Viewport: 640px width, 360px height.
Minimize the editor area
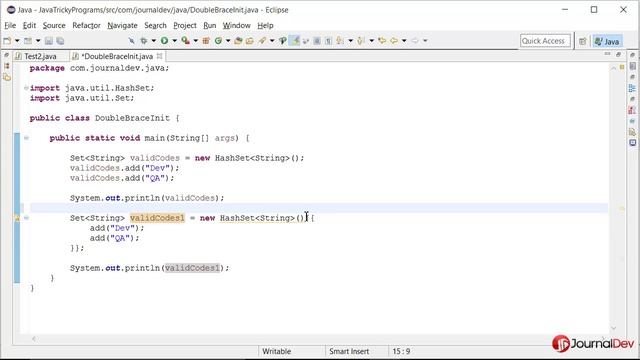[x=607, y=54]
